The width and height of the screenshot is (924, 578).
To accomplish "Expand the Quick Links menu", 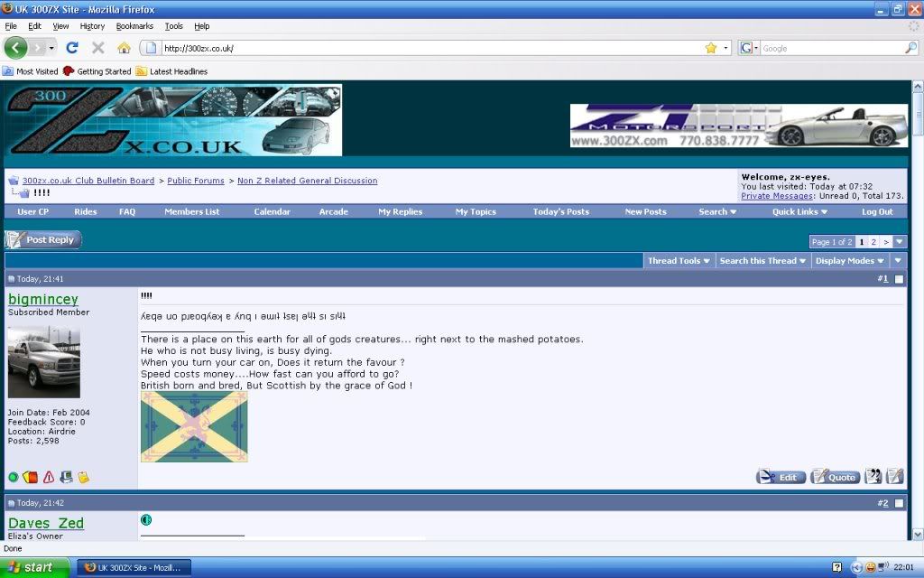I will click(797, 211).
